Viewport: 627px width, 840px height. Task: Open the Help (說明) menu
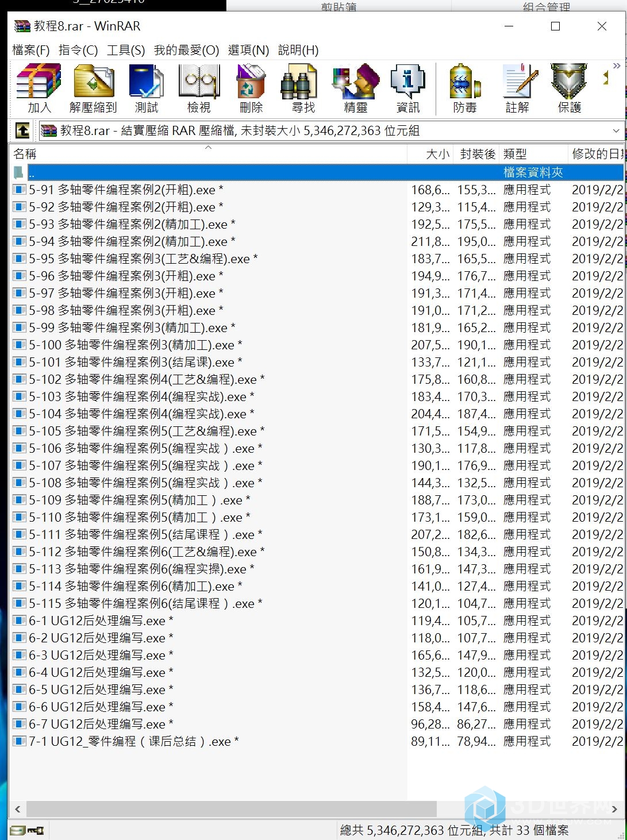click(298, 50)
